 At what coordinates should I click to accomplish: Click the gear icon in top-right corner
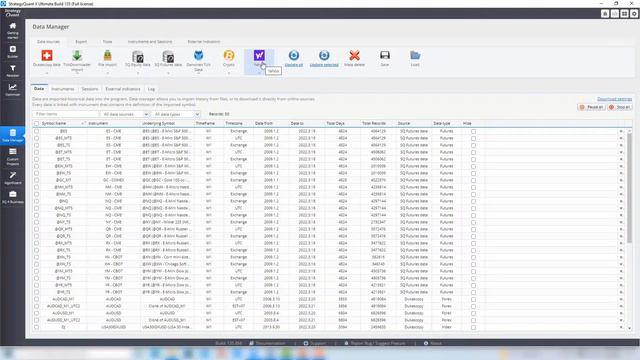click(634, 13)
